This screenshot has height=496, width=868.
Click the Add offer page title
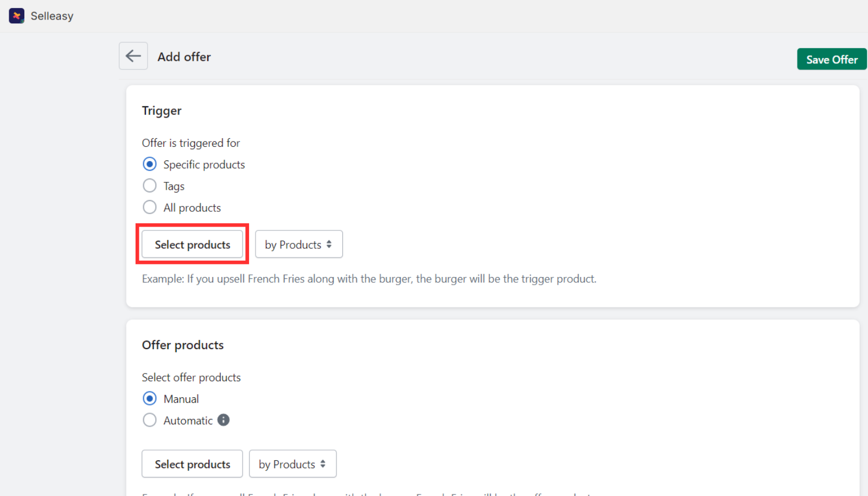point(184,56)
